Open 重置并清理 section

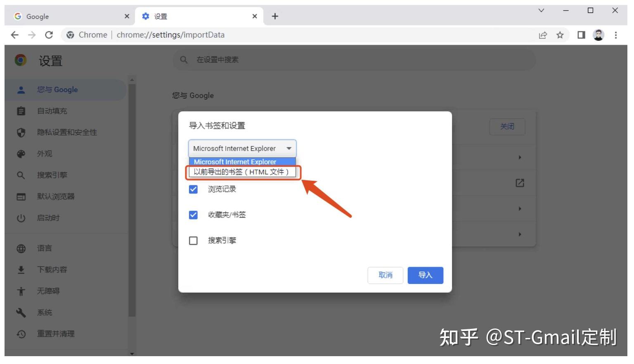[x=66, y=334]
